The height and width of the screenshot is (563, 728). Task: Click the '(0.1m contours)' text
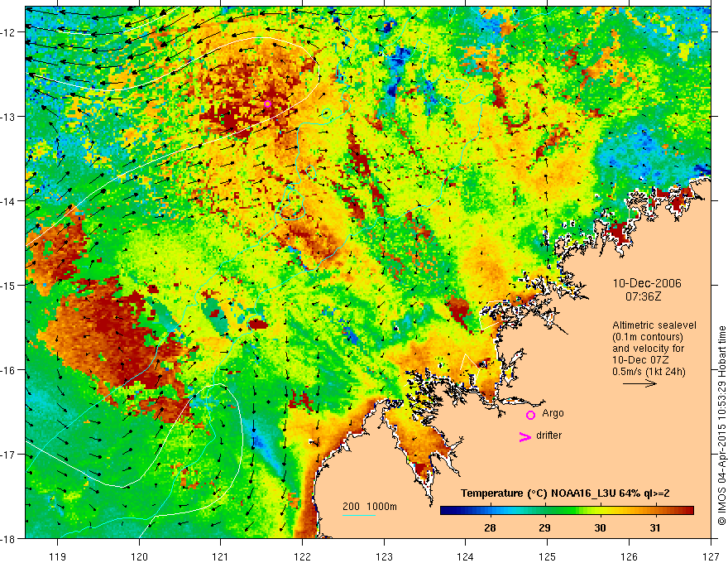point(648,337)
